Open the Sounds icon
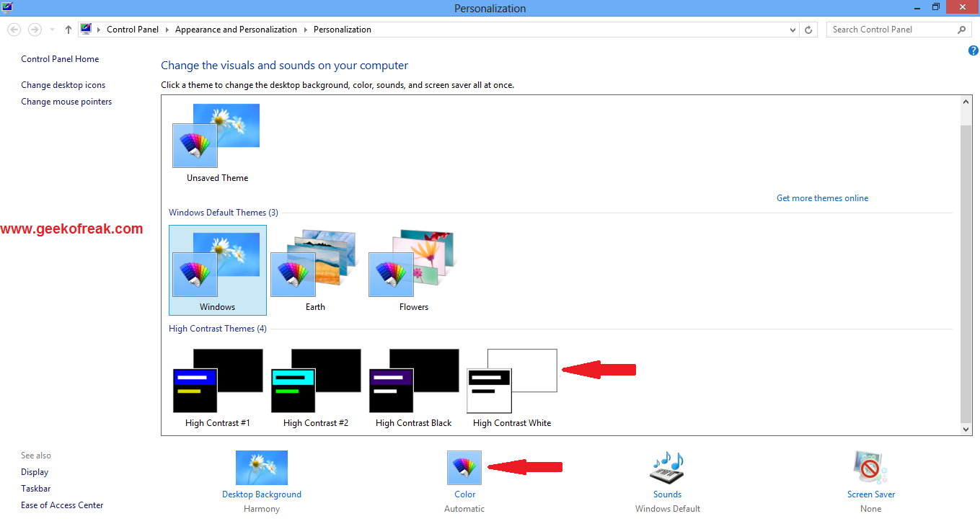Viewport: 980px width, 524px height. [667, 469]
